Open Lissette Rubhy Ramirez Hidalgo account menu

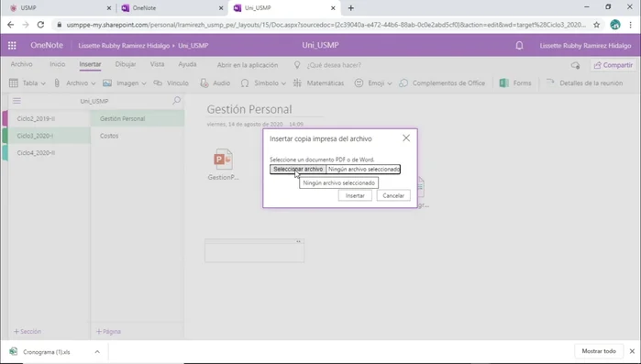(x=585, y=45)
